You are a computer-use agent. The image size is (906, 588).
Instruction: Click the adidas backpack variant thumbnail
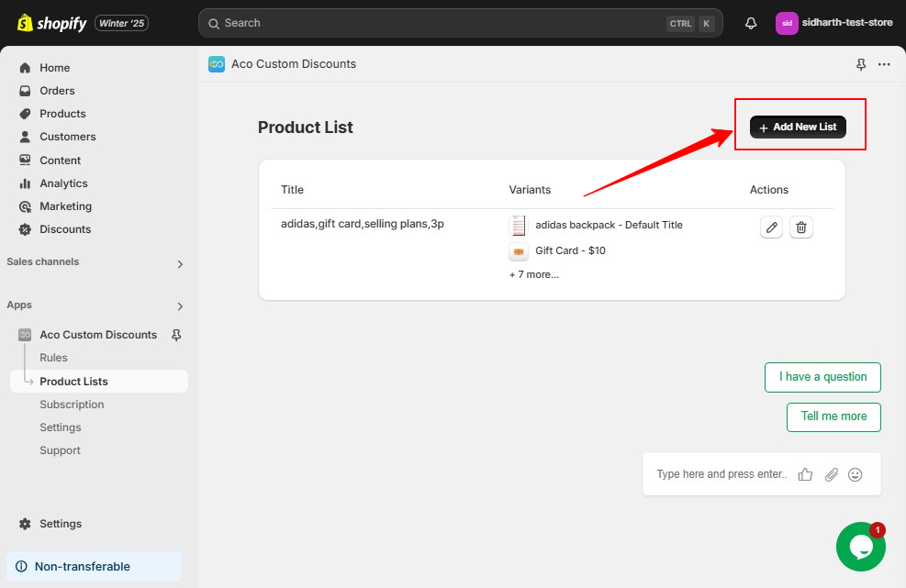519,226
